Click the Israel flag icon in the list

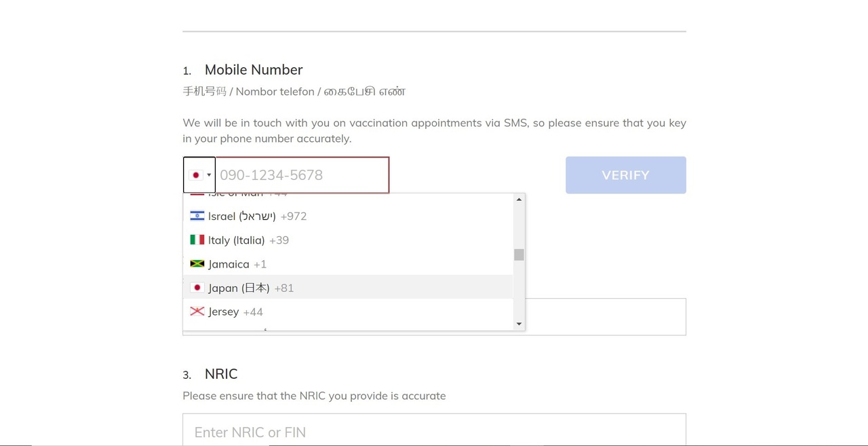tap(197, 216)
